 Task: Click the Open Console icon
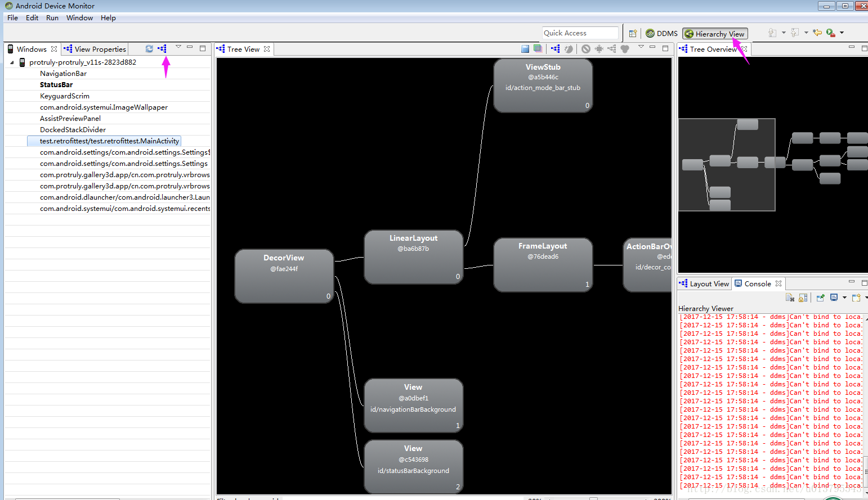click(856, 298)
